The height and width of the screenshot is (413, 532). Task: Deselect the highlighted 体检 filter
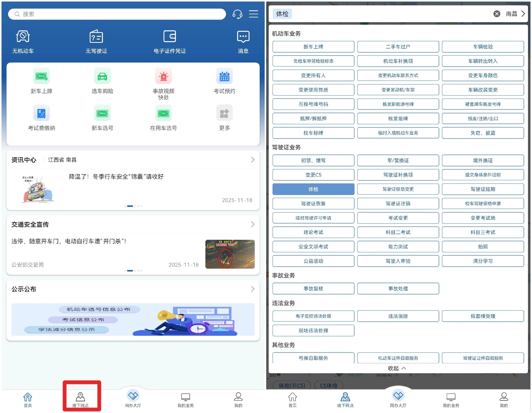pyautogui.click(x=313, y=189)
